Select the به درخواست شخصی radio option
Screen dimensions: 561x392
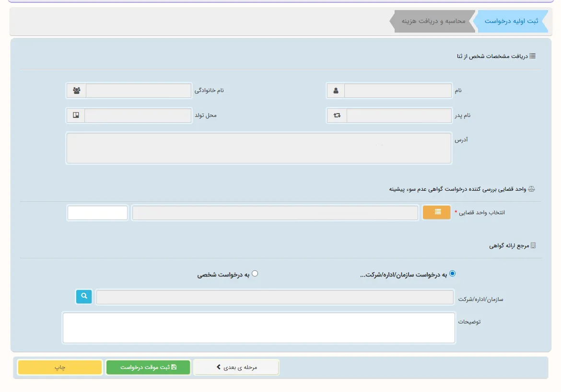[255, 274]
